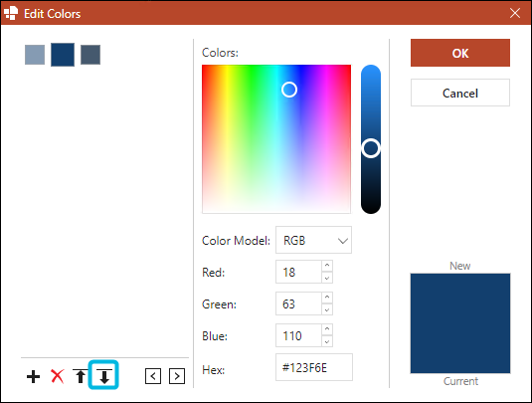Increase the Green value
532x403 pixels.
click(x=327, y=298)
